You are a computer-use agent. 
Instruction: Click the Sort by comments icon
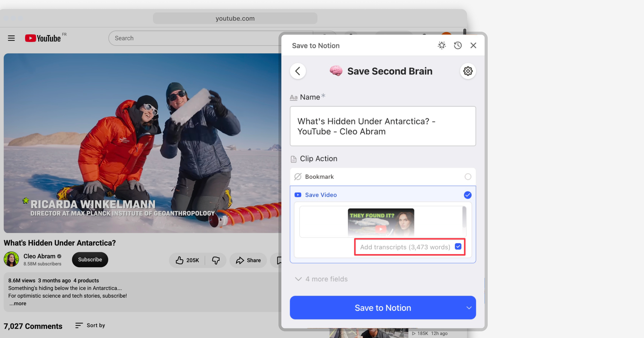pos(79,325)
